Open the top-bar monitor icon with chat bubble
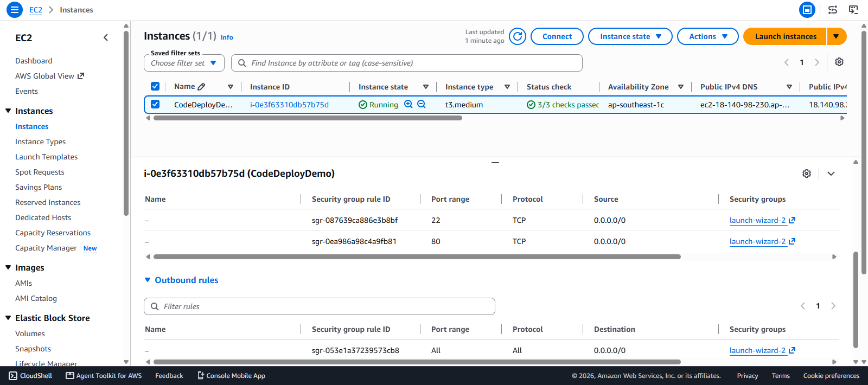Image resolution: width=868 pixels, height=385 pixels. point(853,10)
